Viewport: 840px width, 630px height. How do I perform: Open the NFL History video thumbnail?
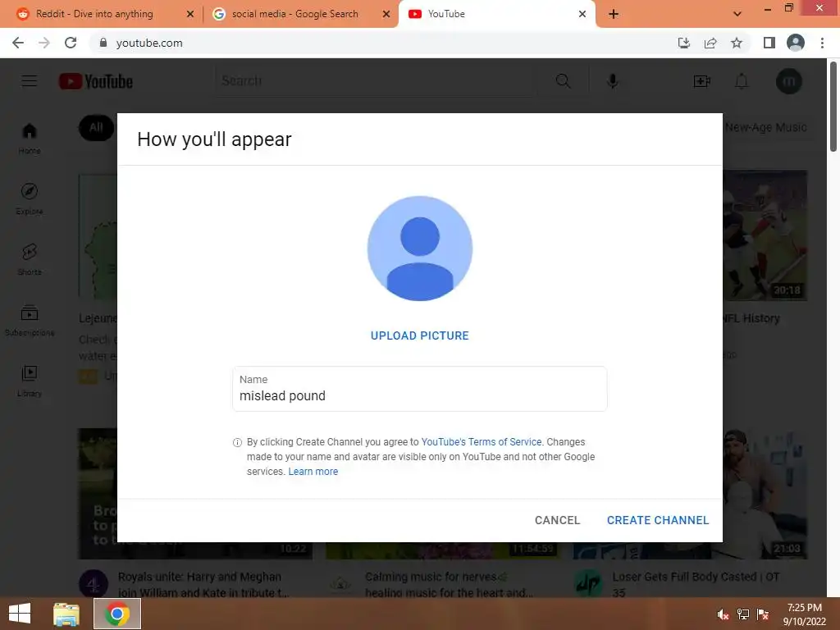(765, 235)
